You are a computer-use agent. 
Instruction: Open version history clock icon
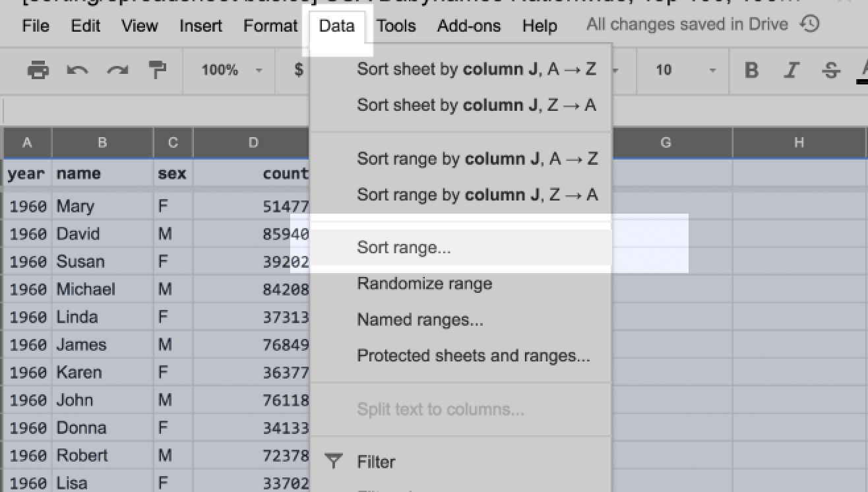810,25
